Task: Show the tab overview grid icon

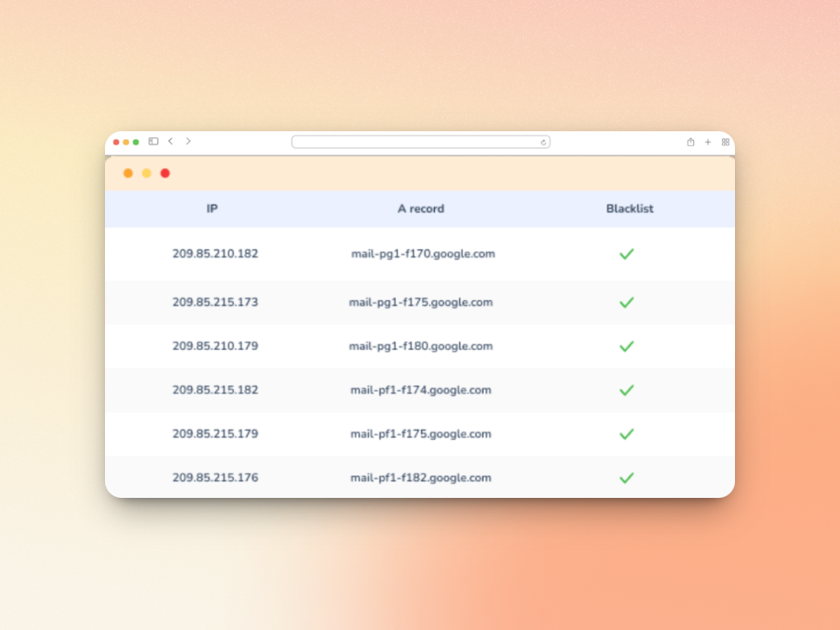Action: (x=725, y=142)
